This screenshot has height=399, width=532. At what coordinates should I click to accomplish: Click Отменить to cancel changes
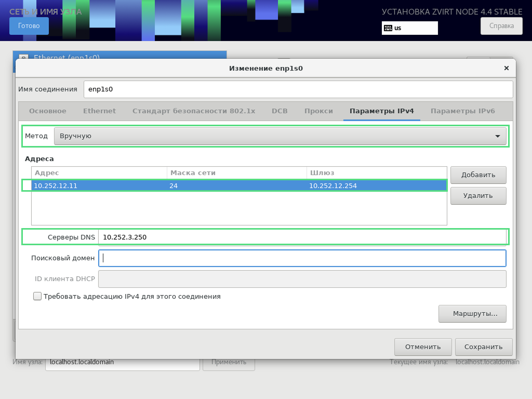pos(423,347)
